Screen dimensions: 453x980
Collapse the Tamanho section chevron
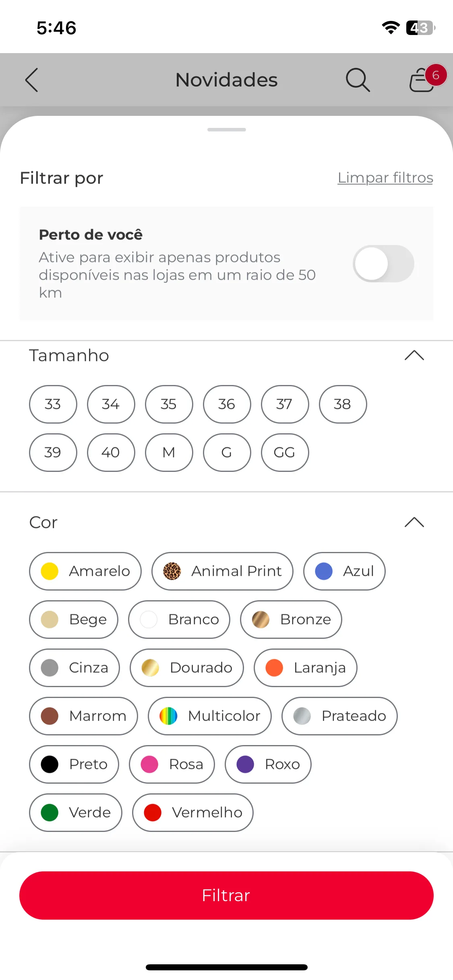click(x=414, y=356)
